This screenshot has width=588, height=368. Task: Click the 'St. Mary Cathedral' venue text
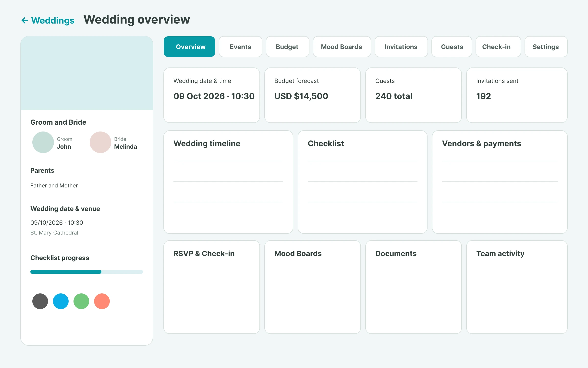(54, 233)
